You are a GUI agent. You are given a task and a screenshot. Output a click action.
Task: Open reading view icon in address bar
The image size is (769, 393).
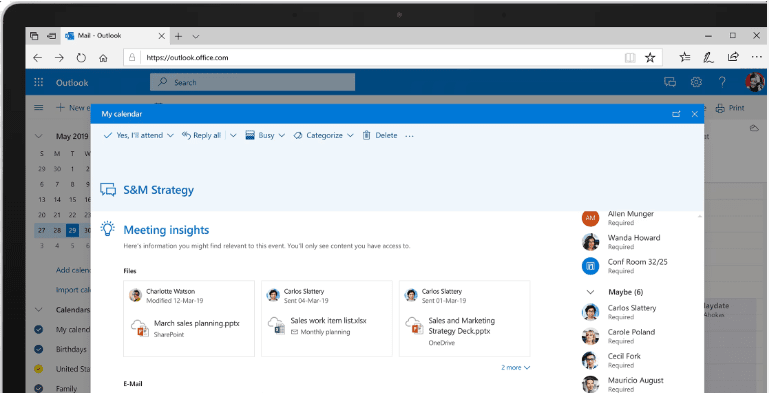(630, 58)
